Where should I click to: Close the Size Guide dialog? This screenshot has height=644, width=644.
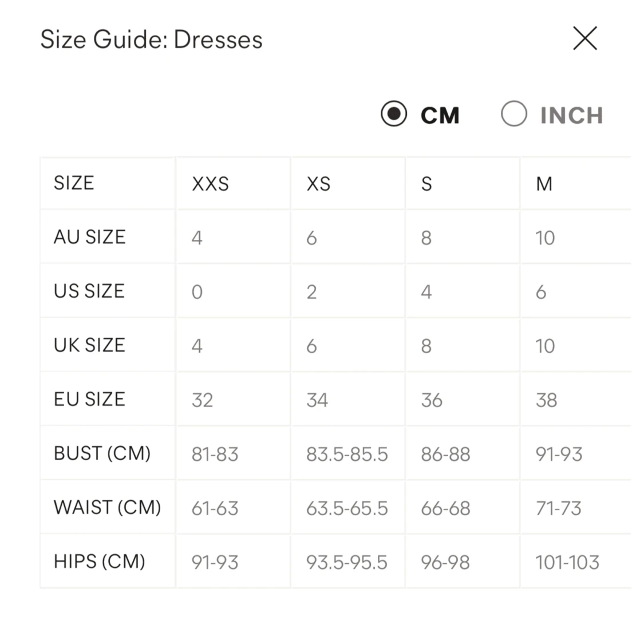coord(584,38)
